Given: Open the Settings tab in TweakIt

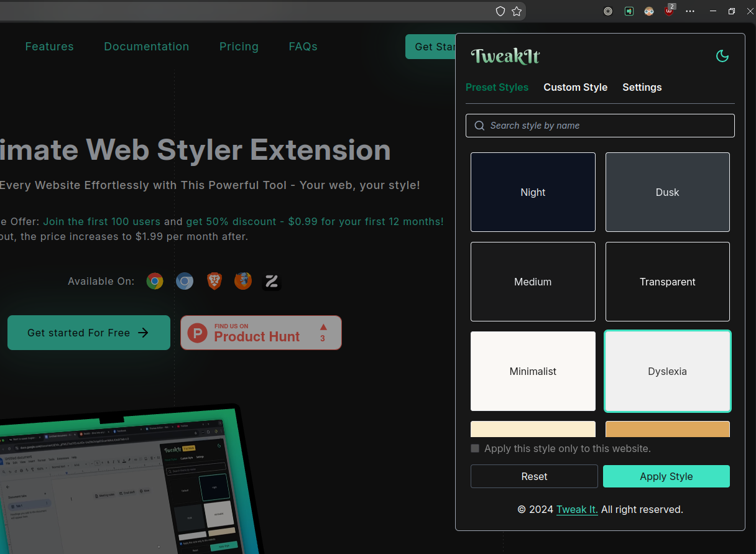Looking at the screenshot, I should (642, 87).
